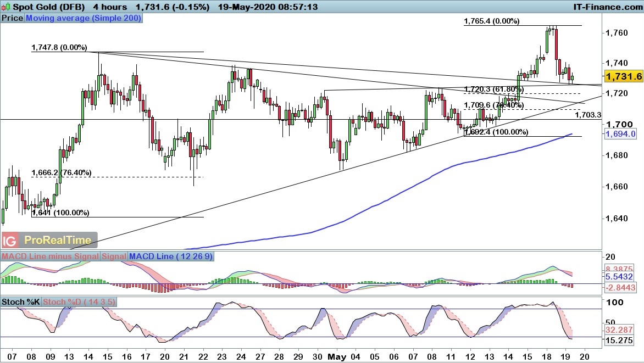Screen dimensions: 644x363
Task: Click the 1,703.3 horizontal line label
Action: point(588,115)
